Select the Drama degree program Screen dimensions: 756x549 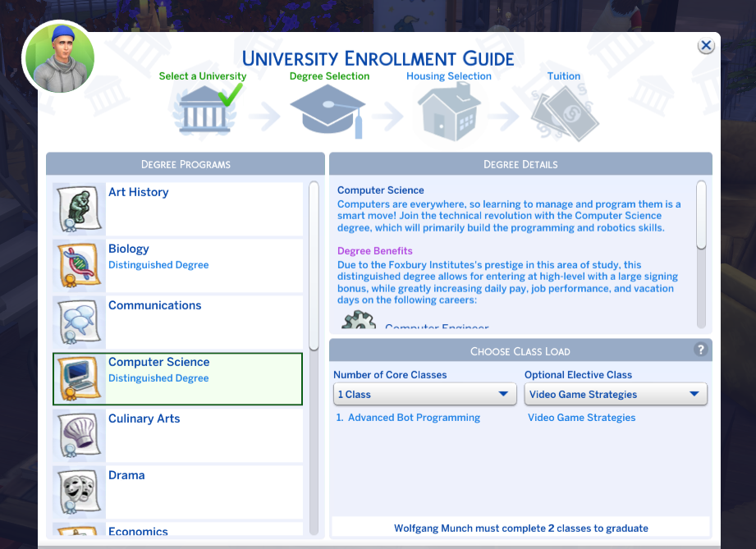(x=177, y=492)
